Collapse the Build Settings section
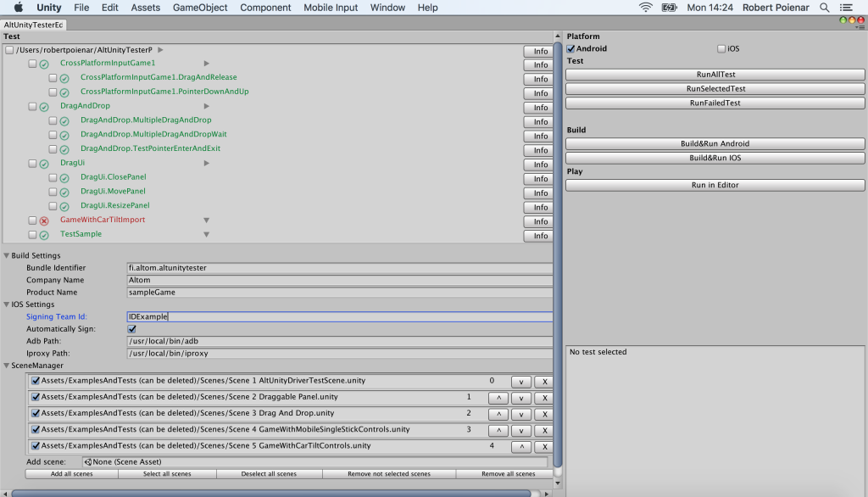This screenshot has height=497, width=868. 6,255
